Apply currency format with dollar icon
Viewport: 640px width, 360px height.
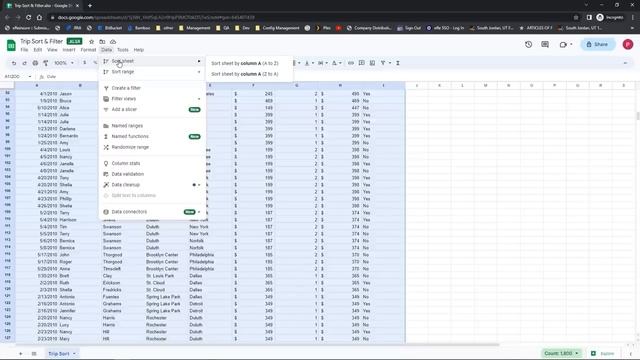click(84, 63)
